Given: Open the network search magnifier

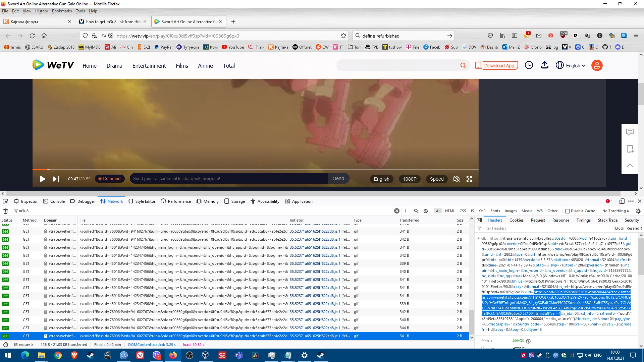Looking at the screenshot, I should coord(416,211).
